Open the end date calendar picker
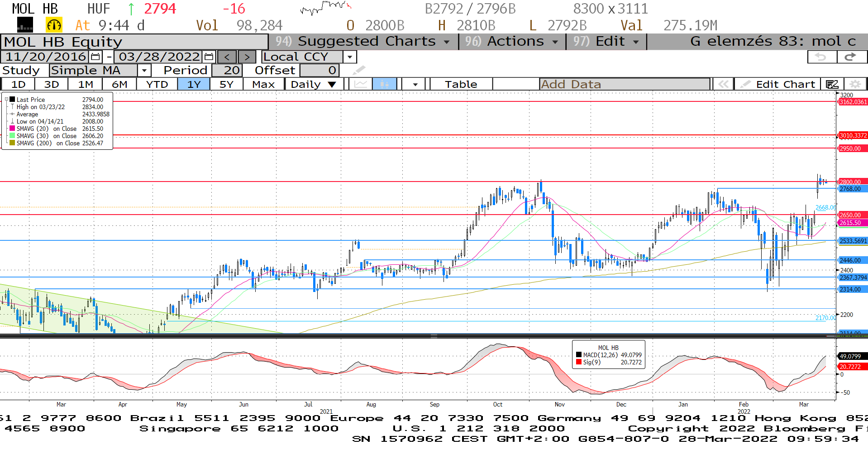Screen dimensions: 868x464 (x=209, y=57)
